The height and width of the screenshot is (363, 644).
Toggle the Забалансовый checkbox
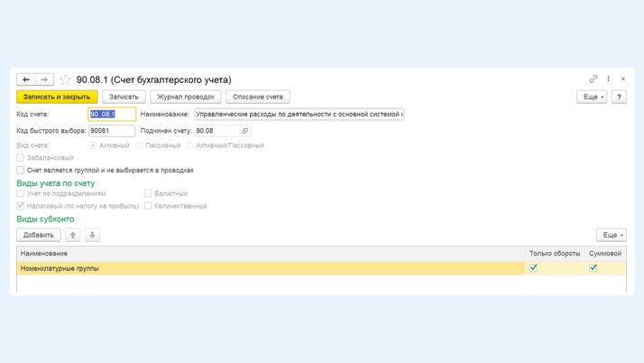pos(20,158)
